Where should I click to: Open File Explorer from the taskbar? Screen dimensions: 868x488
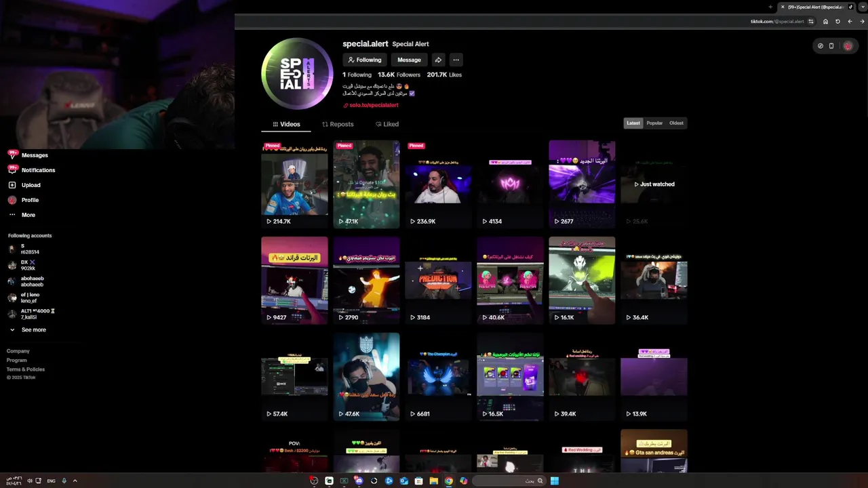[x=433, y=481]
